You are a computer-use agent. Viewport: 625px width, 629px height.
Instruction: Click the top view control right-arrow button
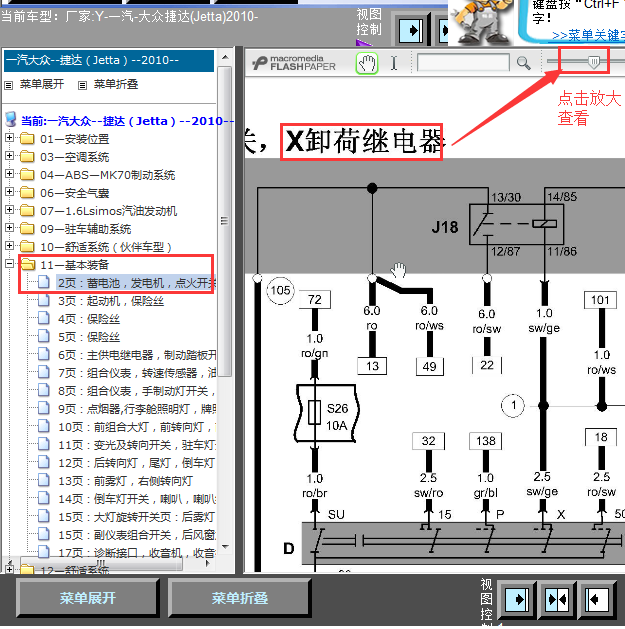click(x=412, y=30)
